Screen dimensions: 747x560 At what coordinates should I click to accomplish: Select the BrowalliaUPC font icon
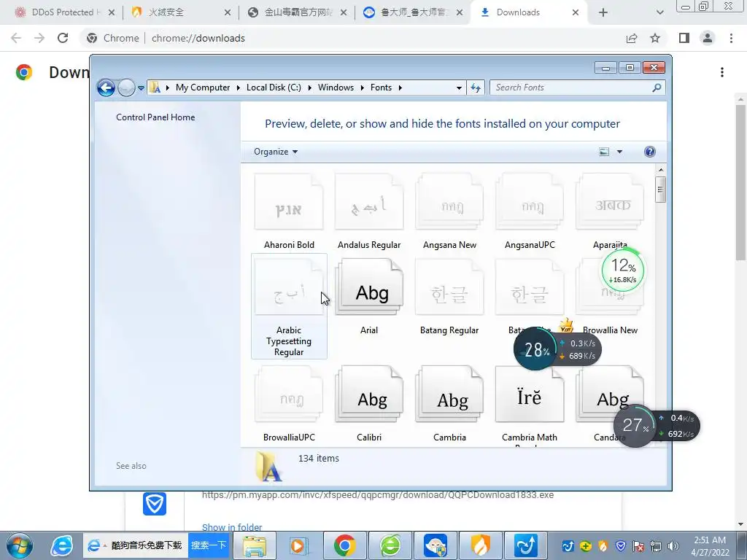pyautogui.click(x=289, y=394)
